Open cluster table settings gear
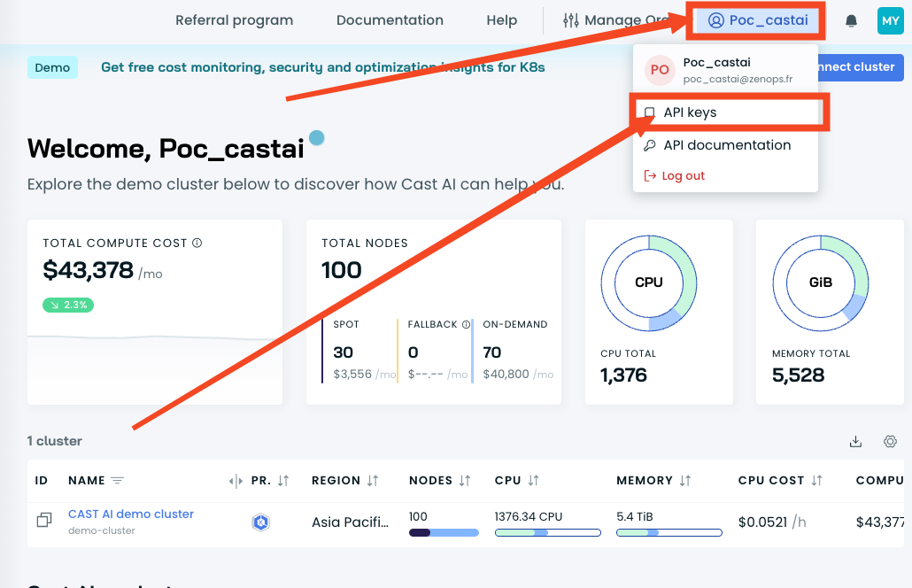This screenshot has height=588, width=912. point(890,441)
